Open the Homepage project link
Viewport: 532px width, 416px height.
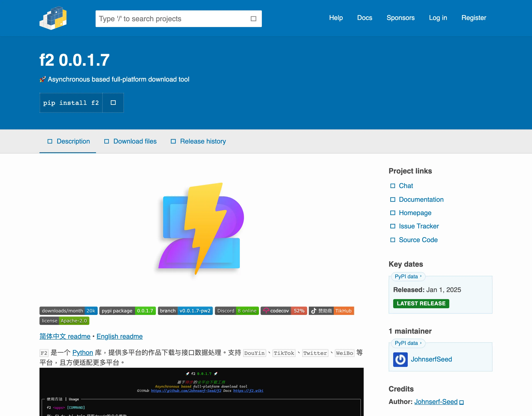415,213
